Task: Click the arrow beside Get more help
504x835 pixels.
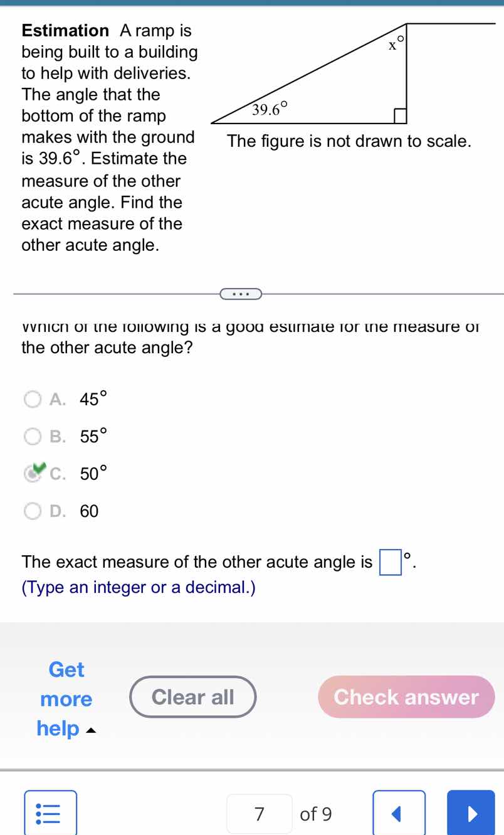Action: coord(91,730)
